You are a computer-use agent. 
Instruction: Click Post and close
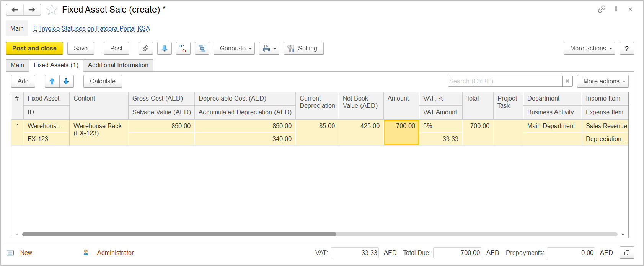coord(34,49)
